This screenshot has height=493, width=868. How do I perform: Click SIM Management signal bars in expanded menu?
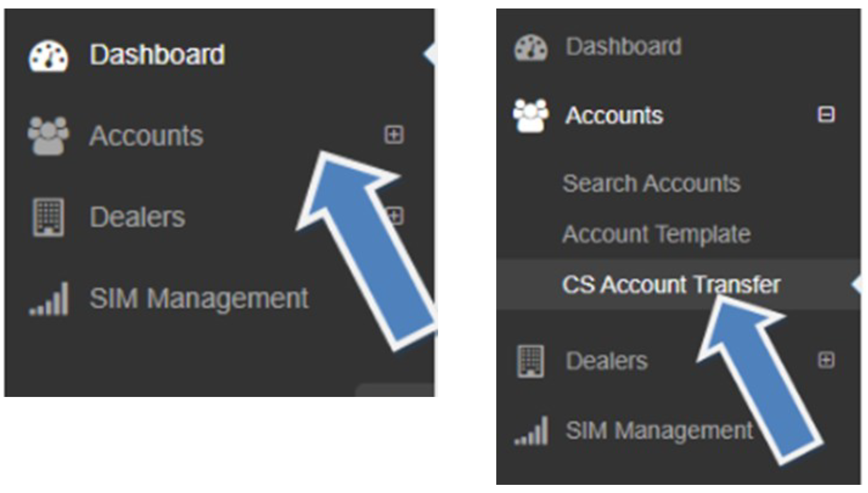click(x=531, y=431)
